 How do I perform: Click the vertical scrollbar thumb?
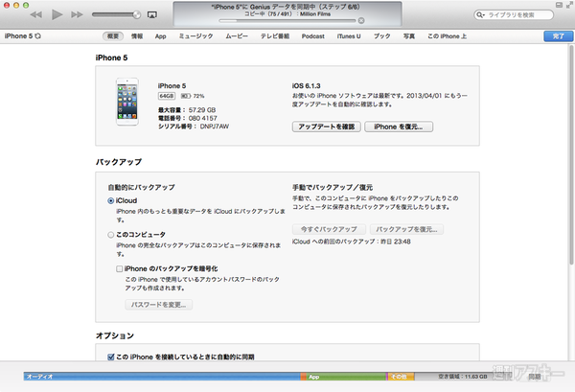[571, 154]
